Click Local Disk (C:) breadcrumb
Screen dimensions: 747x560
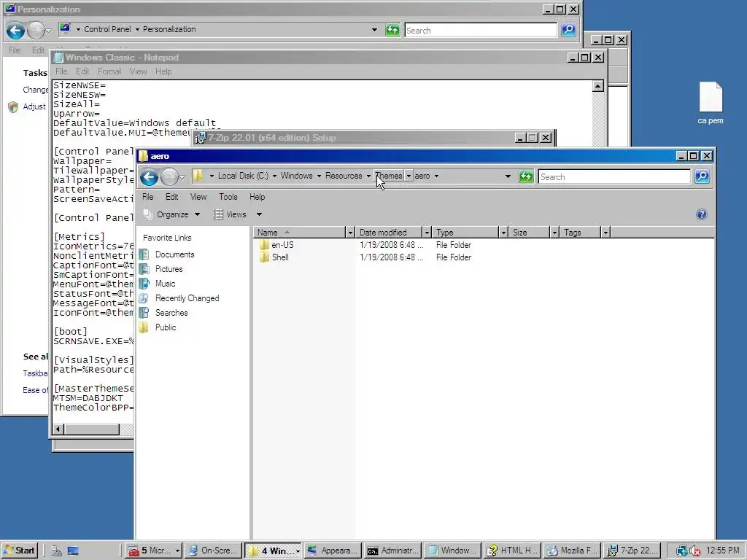243,176
